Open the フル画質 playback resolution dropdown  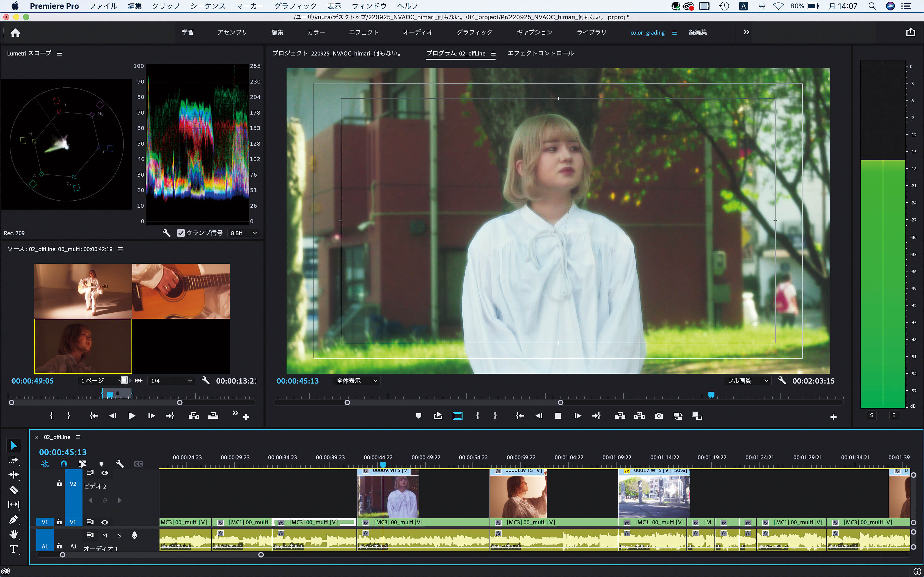coord(747,381)
